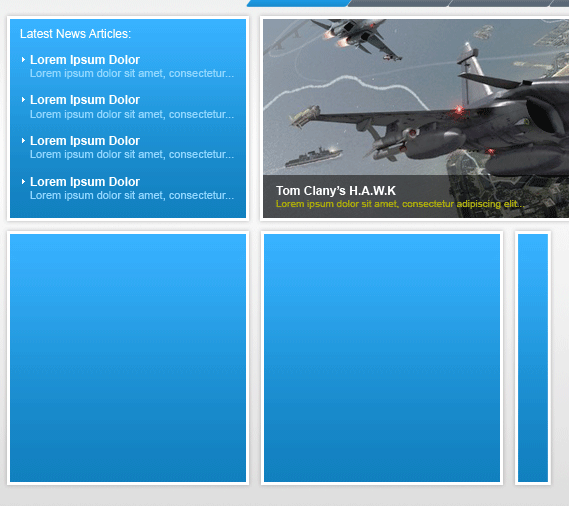Click the arrow bullet beside the fourth news article
This screenshot has width=569, height=506.
click(23, 181)
